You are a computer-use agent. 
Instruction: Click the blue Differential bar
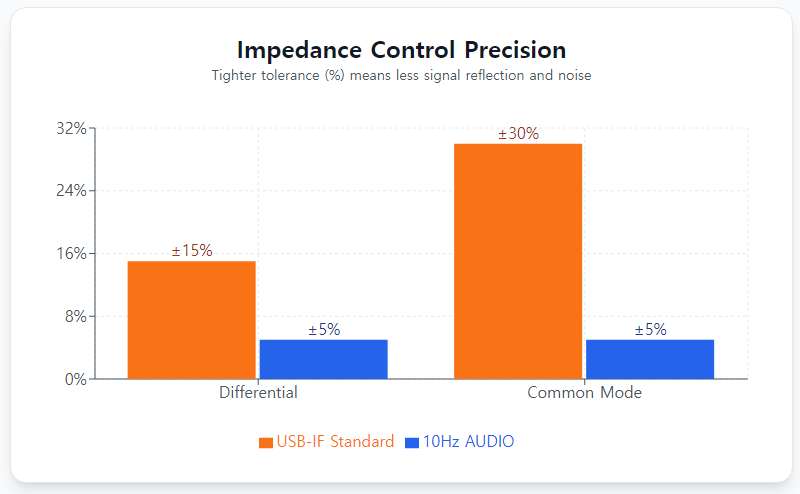click(x=323, y=359)
